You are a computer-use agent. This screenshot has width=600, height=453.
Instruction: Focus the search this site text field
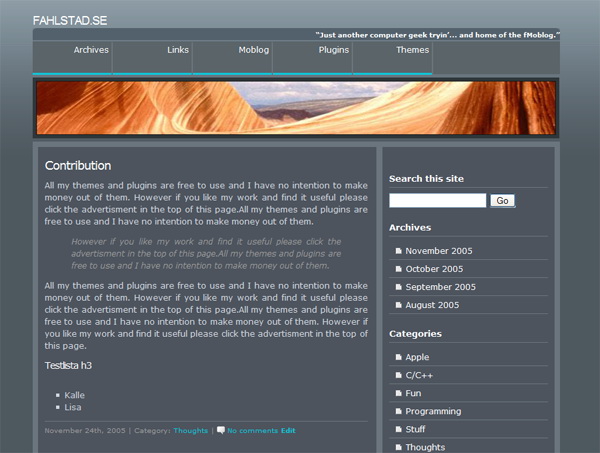coord(437,201)
